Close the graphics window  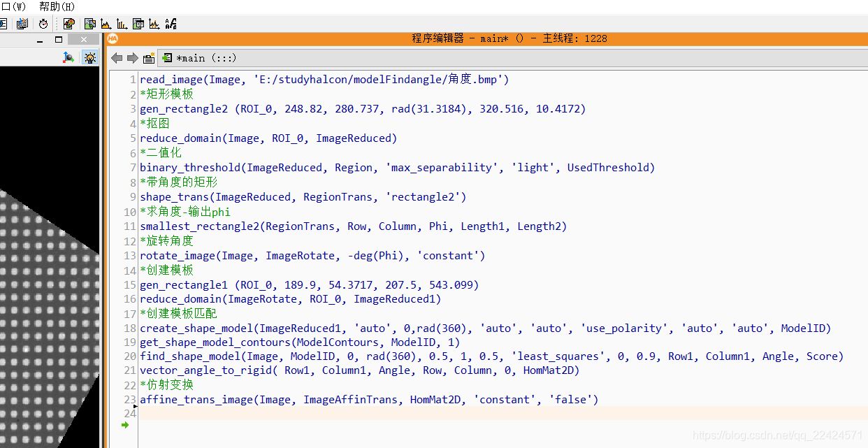pyautogui.click(x=85, y=40)
